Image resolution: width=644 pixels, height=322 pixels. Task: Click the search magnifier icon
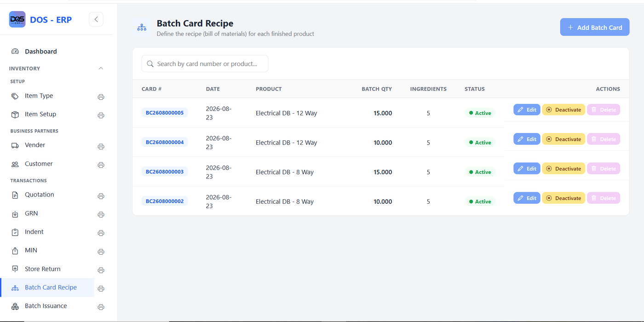click(x=150, y=64)
